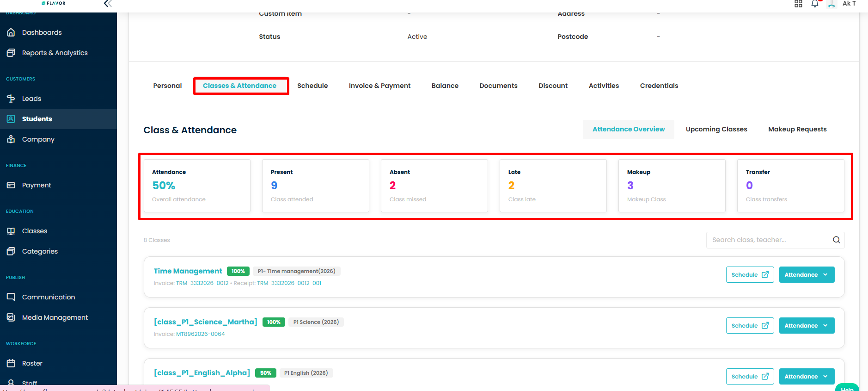The height and width of the screenshot is (391, 868).
Task: Expand Attendance dropdown for class_P1_Science_Martha
Action: click(807, 325)
